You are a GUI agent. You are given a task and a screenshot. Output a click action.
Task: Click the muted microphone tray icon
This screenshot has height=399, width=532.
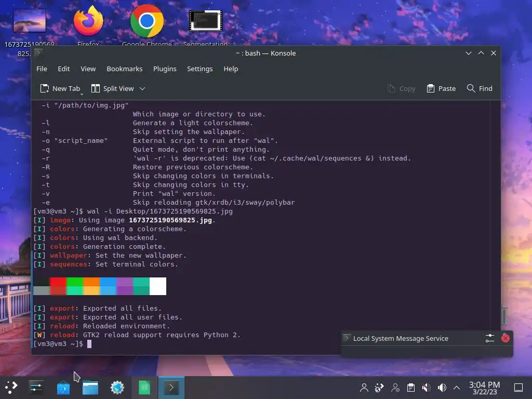427,388
